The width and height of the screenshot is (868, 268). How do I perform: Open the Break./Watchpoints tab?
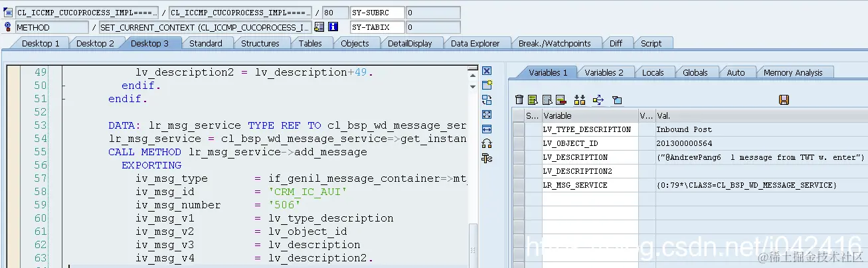[x=555, y=43]
